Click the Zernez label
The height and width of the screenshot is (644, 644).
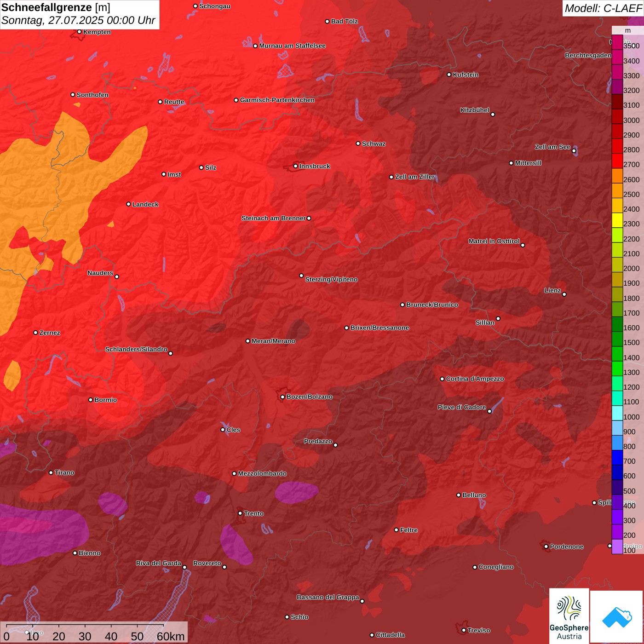50,333
